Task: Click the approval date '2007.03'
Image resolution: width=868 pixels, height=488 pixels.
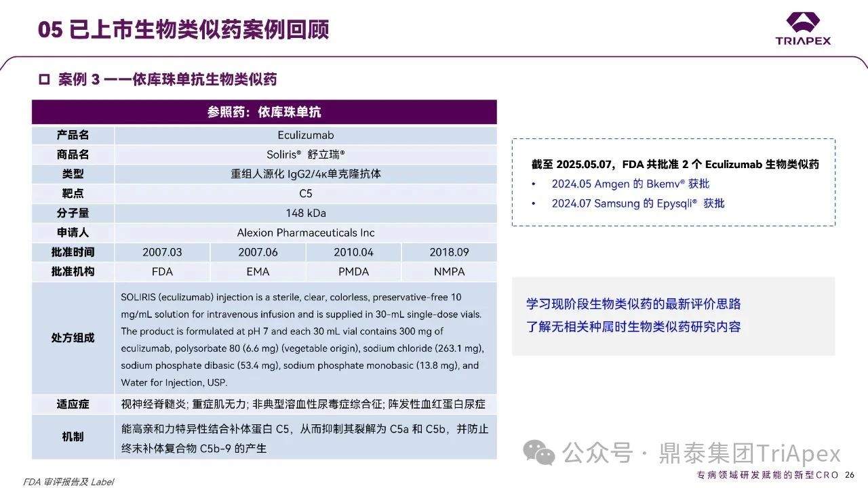Action: pos(162,252)
